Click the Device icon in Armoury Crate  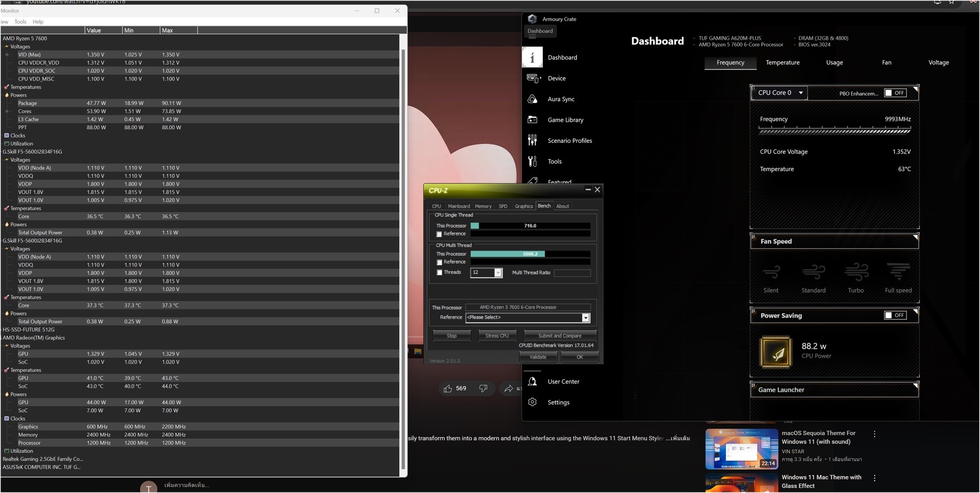(533, 78)
